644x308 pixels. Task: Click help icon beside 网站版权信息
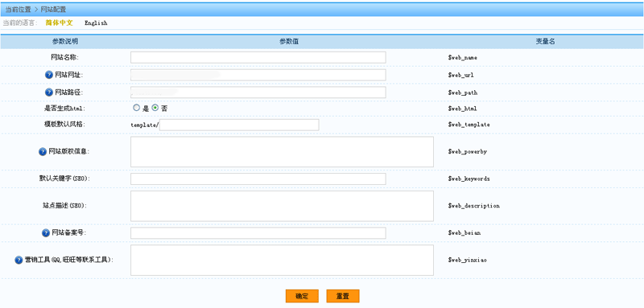(43, 152)
